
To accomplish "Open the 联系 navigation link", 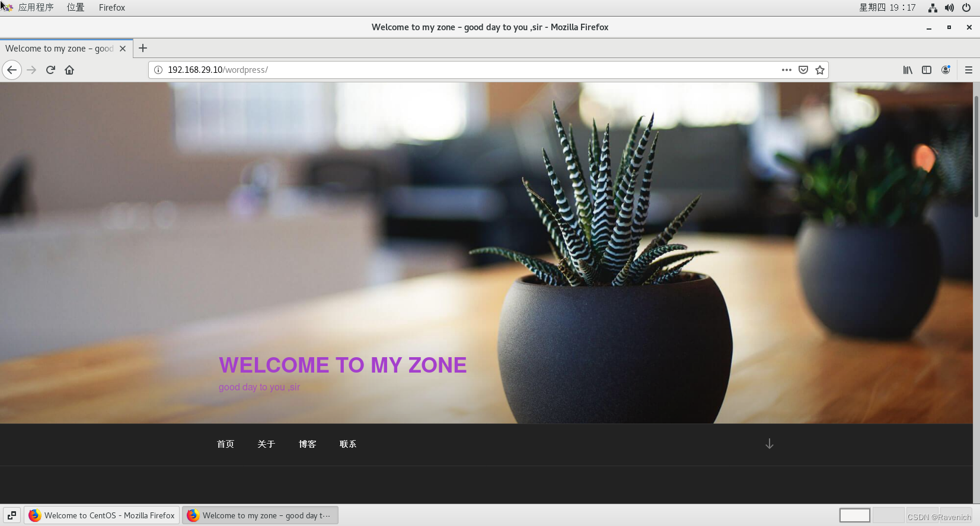I will point(348,444).
